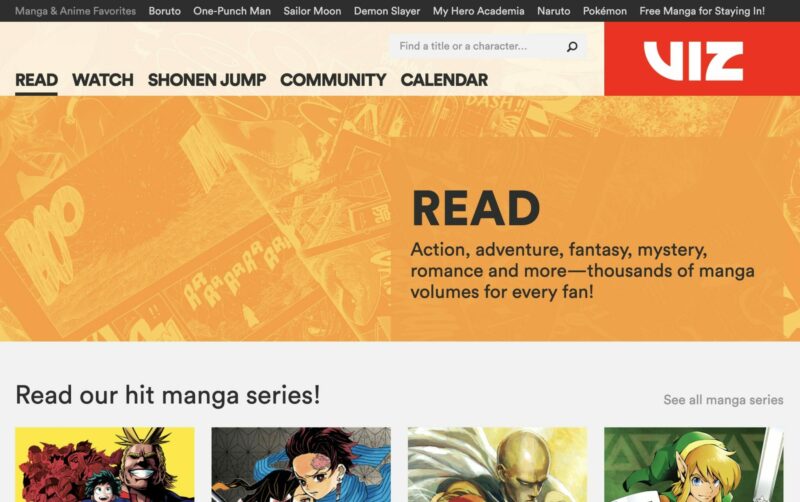Go to My Hero Academia link

pos(478,11)
